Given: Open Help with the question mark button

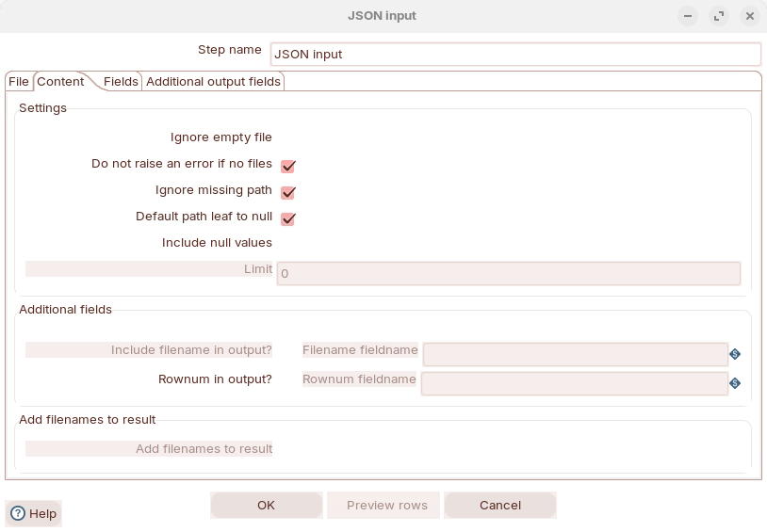Looking at the screenshot, I should [x=33, y=513].
